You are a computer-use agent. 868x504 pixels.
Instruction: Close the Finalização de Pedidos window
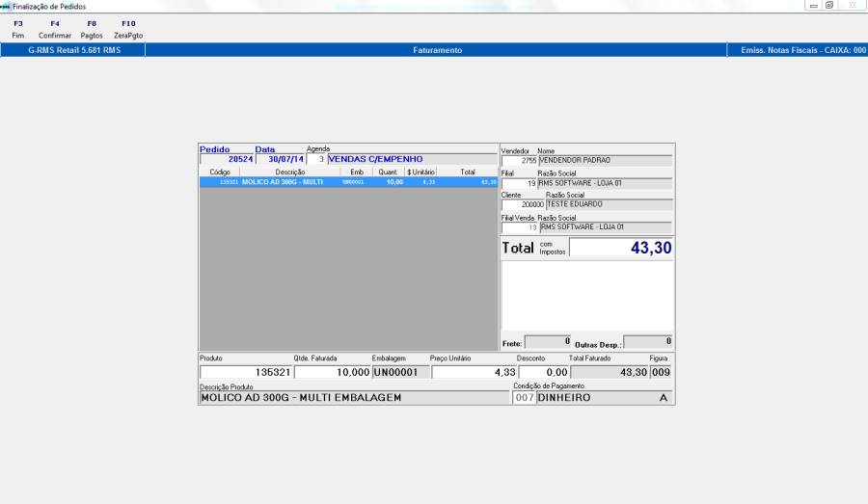853,6
